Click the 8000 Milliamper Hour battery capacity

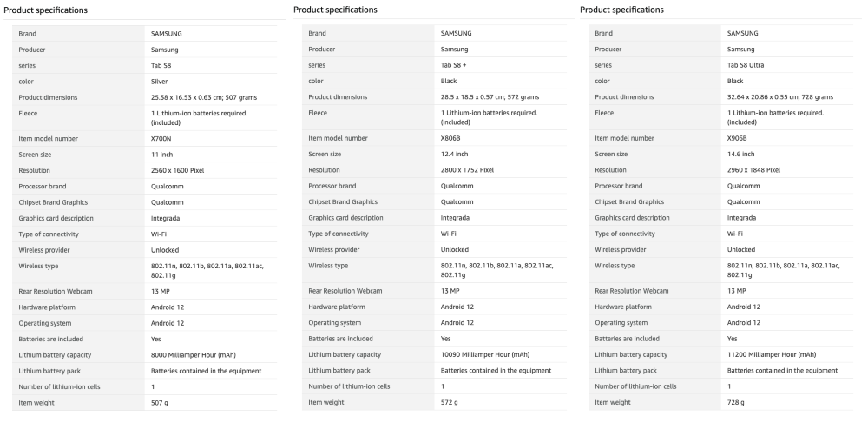coord(194,354)
